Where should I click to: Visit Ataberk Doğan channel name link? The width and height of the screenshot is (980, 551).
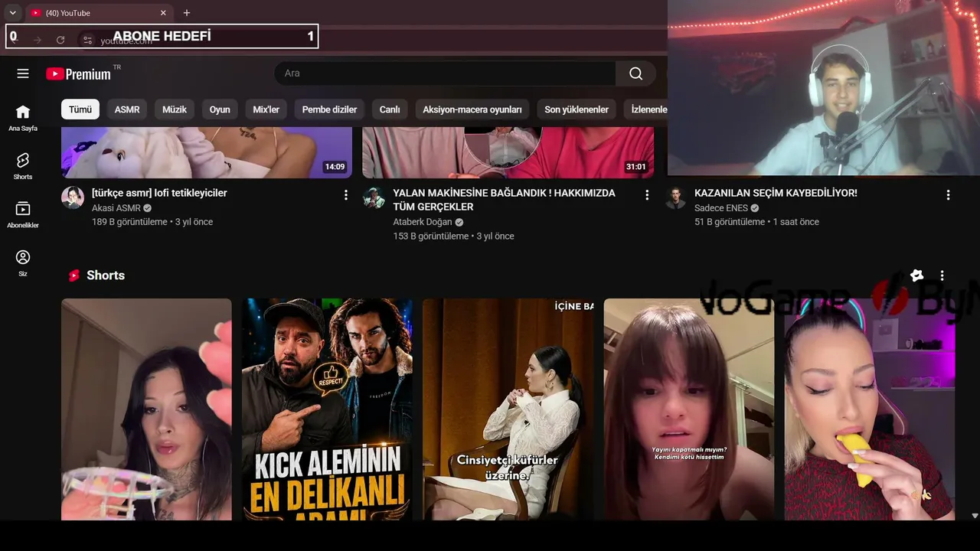(x=423, y=222)
